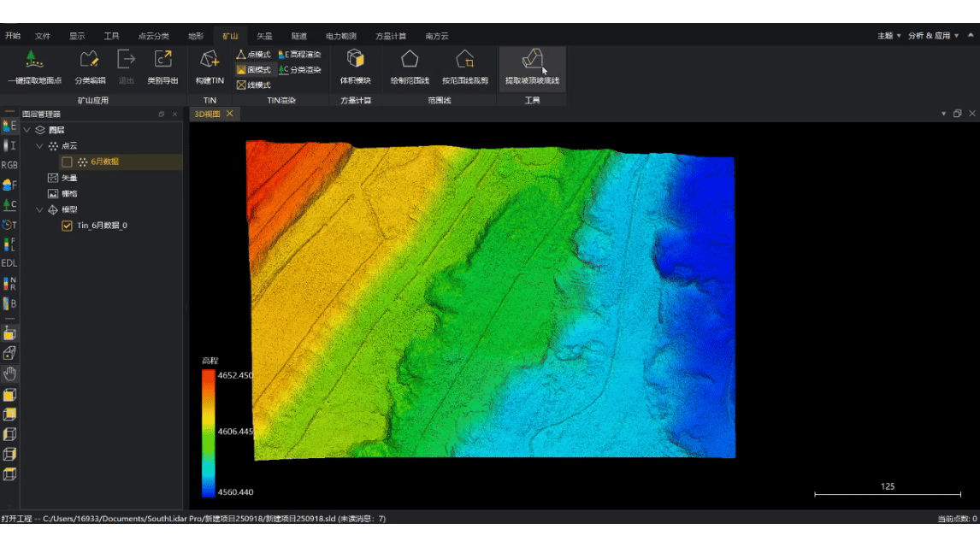The width and height of the screenshot is (980, 547).
Task: Enable the 6月数据 point cloud checkbox
Action: [67, 162]
